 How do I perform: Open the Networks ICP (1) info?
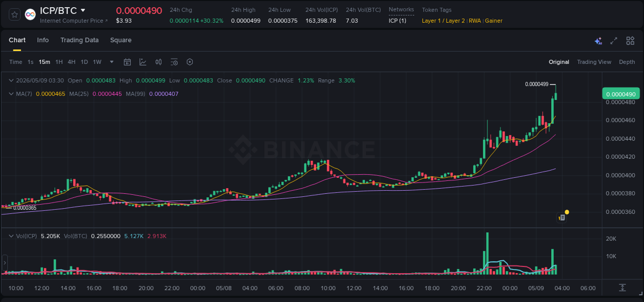coord(397,21)
